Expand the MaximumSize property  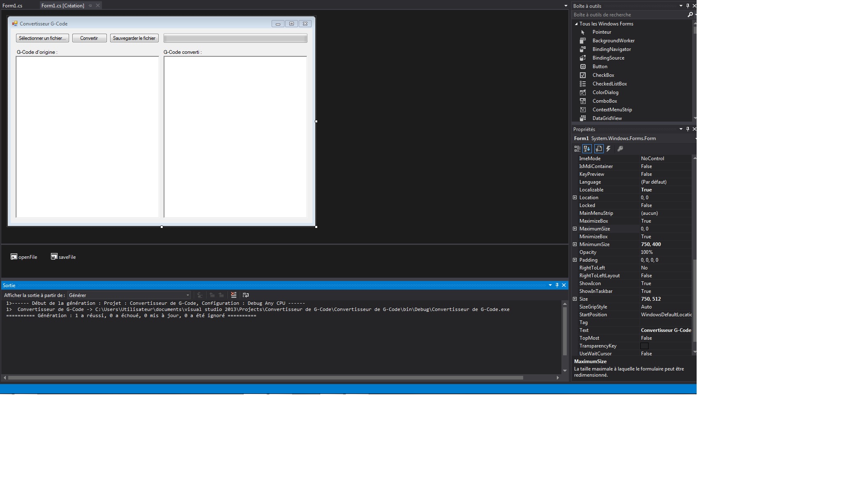coord(575,229)
